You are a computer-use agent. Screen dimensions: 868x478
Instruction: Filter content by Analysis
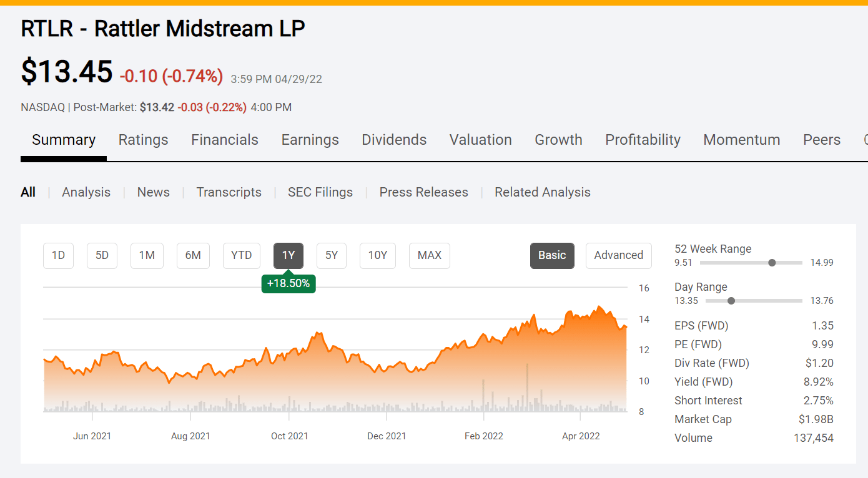[86, 192]
